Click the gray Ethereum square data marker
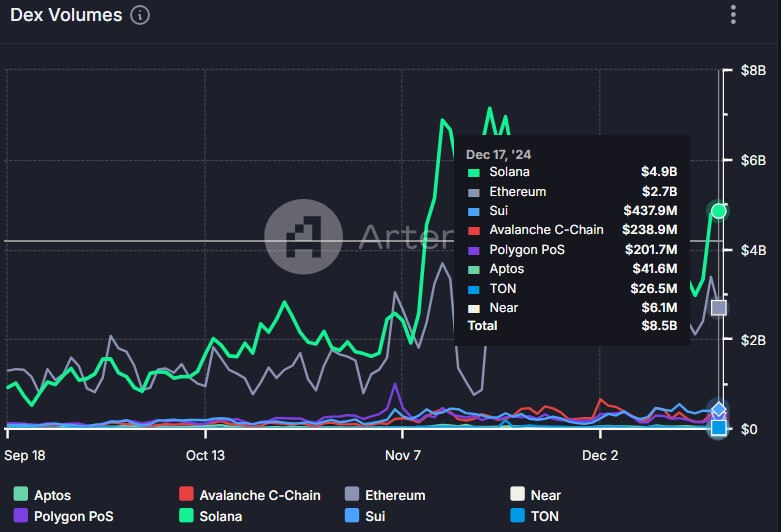The image size is (781, 532). (x=718, y=307)
